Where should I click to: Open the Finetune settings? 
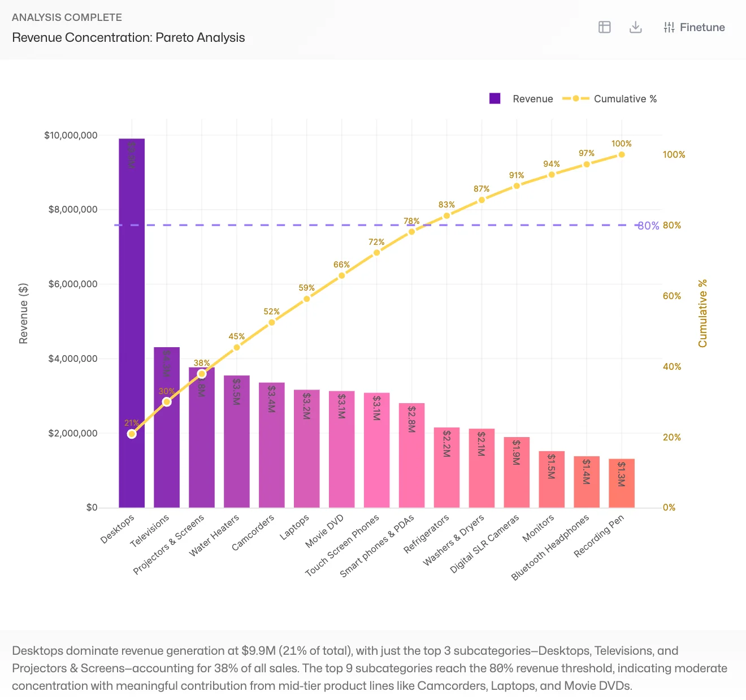[694, 27]
